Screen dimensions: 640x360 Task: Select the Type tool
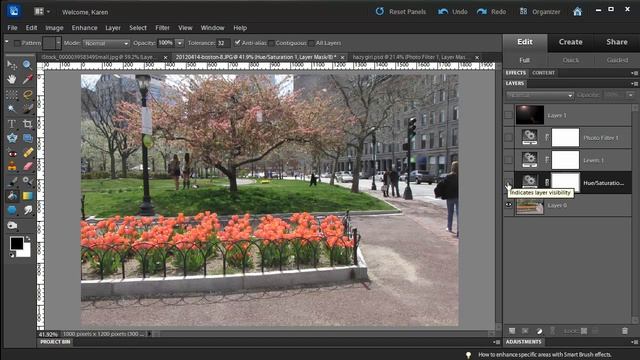coord(12,124)
